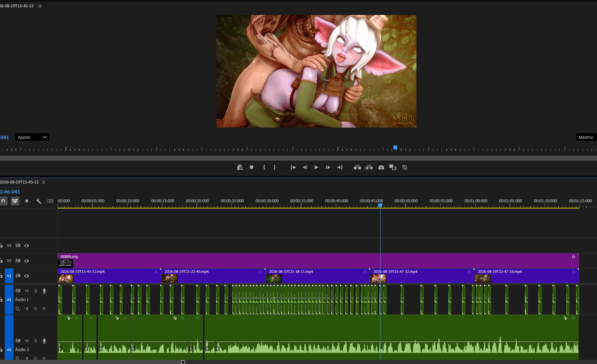Image resolution: width=597 pixels, height=364 pixels.
Task: Go to next keyframe on Áudio 1
Action: [44, 308]
